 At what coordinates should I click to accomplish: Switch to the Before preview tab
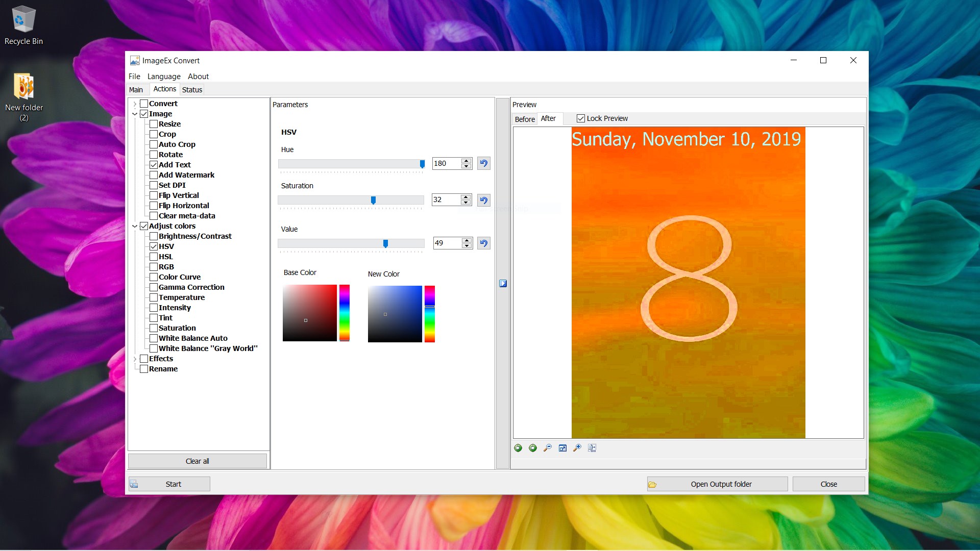pyautogui.click(x=525, y=119)
